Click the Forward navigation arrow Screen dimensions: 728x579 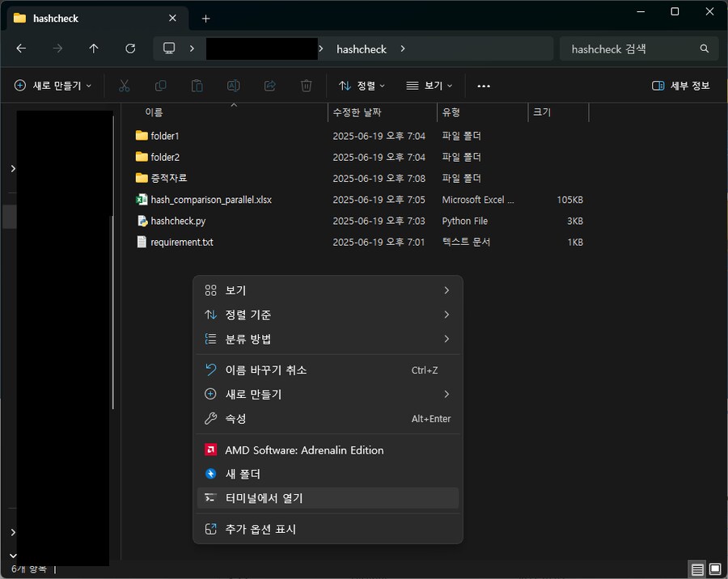[57, 49]
